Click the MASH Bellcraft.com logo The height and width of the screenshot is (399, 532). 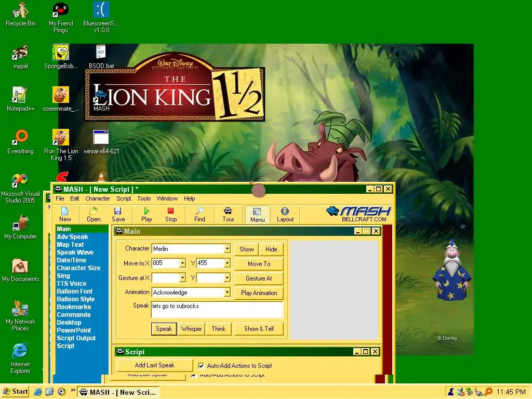point(360,214)
